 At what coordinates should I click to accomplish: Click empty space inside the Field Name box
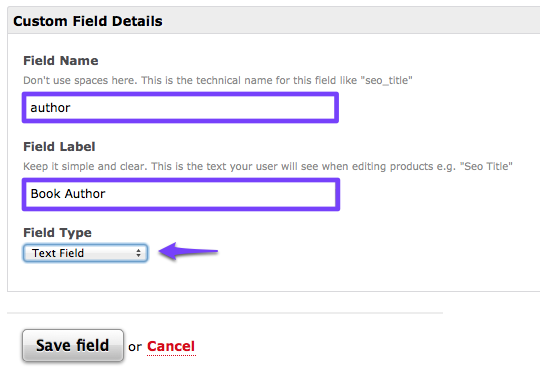click(x=207, y=108)
